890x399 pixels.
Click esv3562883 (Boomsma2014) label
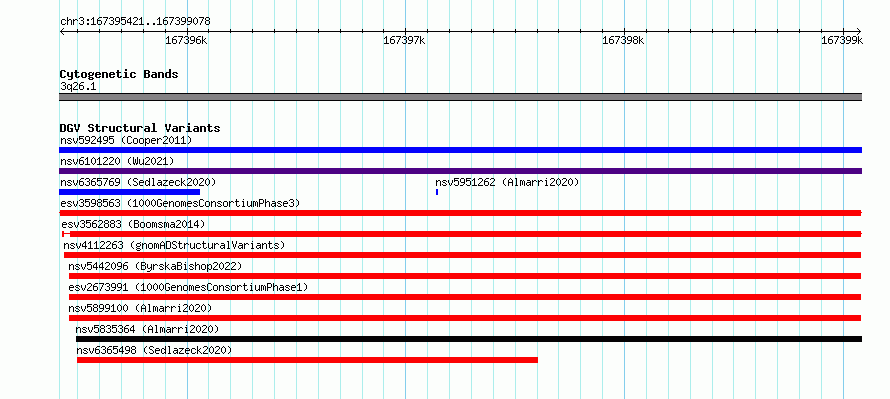[x=133, y=224]
